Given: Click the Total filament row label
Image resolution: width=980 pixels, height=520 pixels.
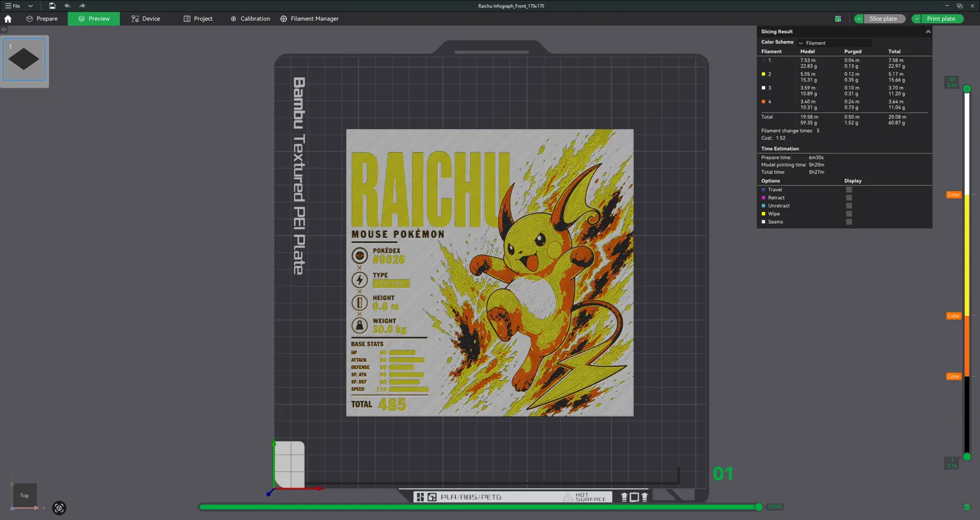Looking at the screenshot, I should click(767, 117).
